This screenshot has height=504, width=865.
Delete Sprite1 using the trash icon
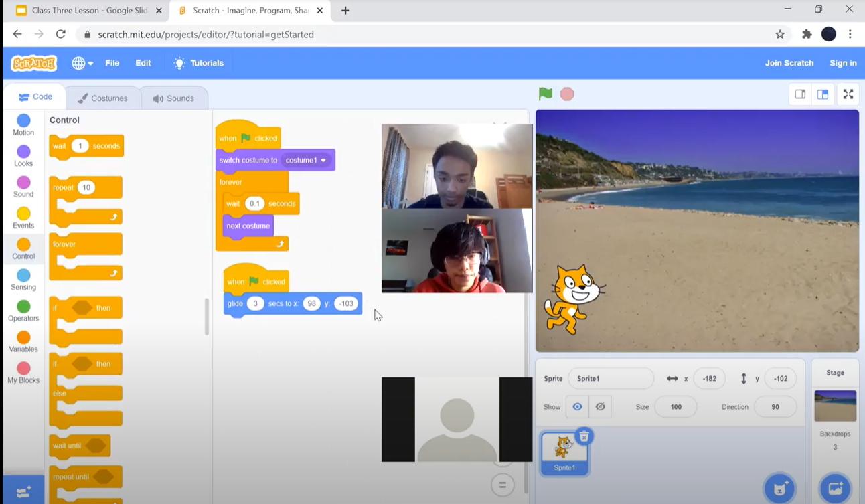[584, 436]
